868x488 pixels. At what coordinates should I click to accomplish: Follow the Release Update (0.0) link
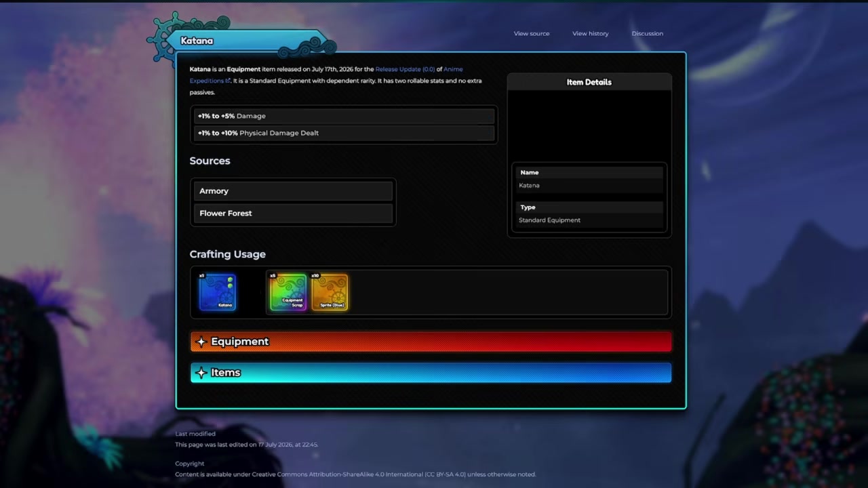[405, 69]
